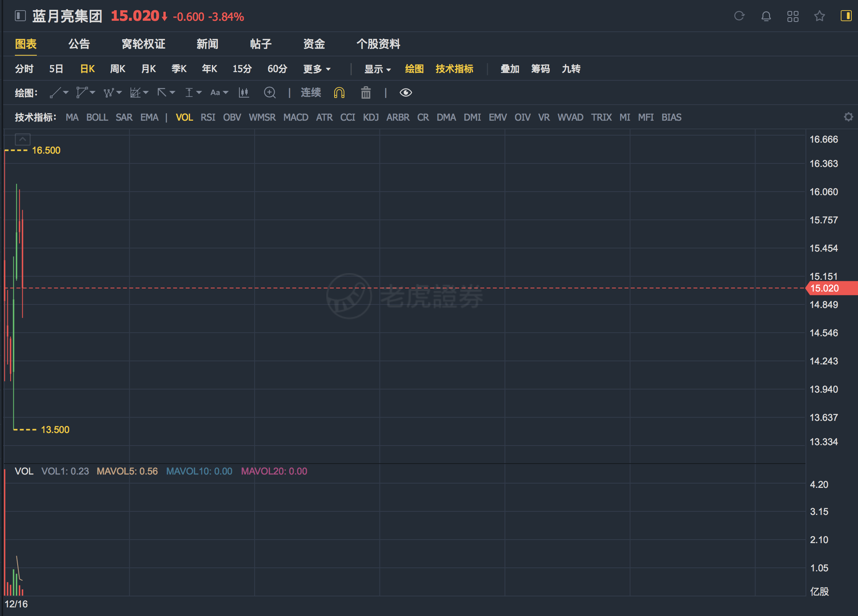The width and height of the screenshot is (858, 616).
Task: Switch to the 个股资料 tab
Action: tap(378, 44)
